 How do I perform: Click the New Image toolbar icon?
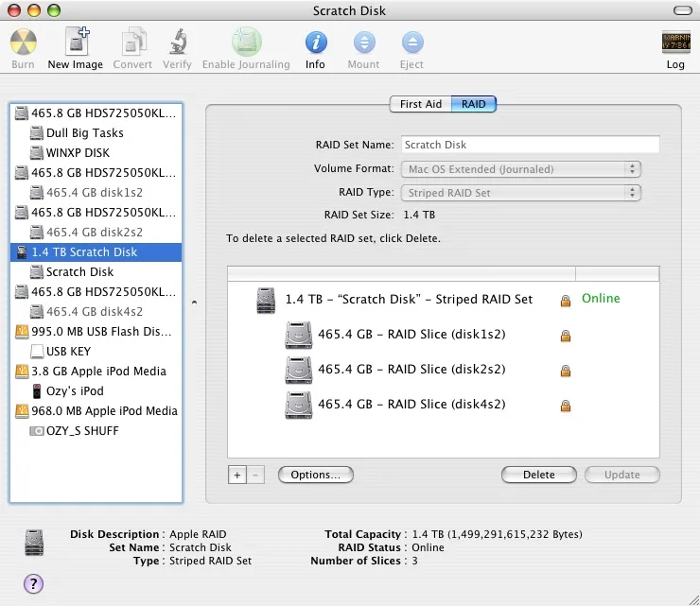76,43
